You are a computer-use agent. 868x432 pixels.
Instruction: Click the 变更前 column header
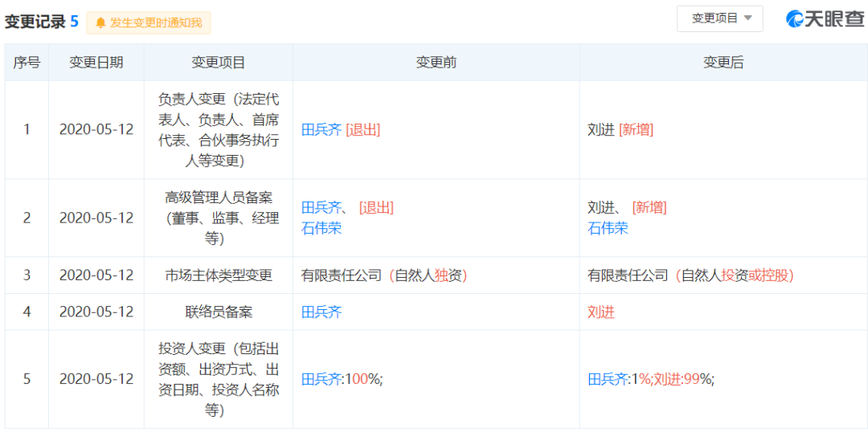point(436,63)
